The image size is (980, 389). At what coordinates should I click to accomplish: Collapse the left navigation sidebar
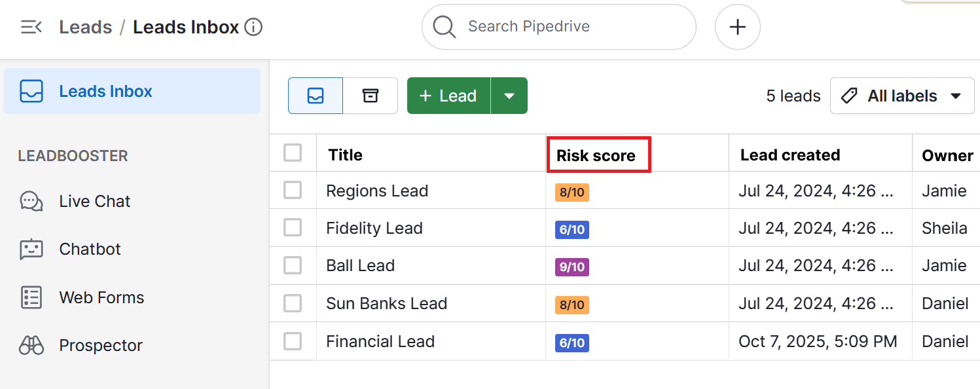point(31,27)
